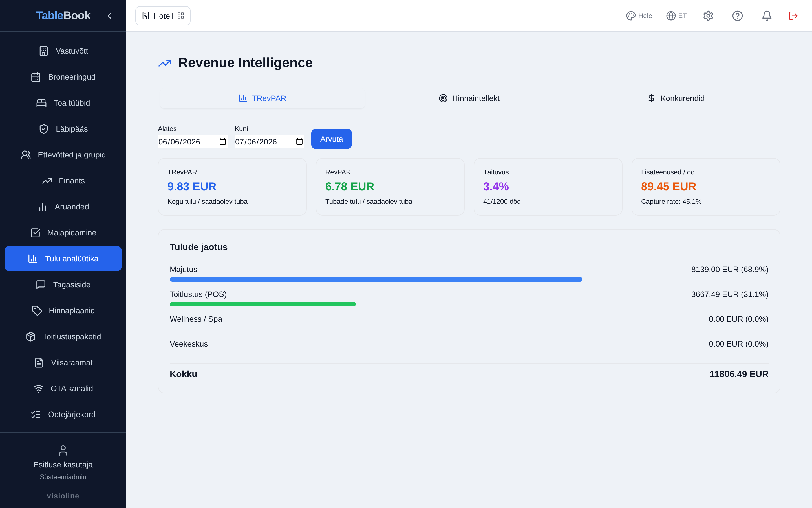Open the Kuni calendar picker icon
Viewport: 812px width, 508px height.
pyautogui.click(x=299, y=142)
